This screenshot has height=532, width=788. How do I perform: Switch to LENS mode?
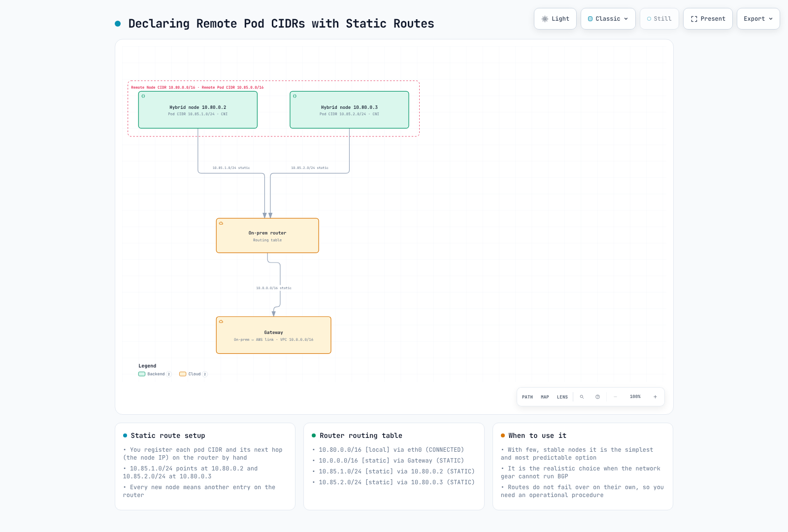pos(562,397)
